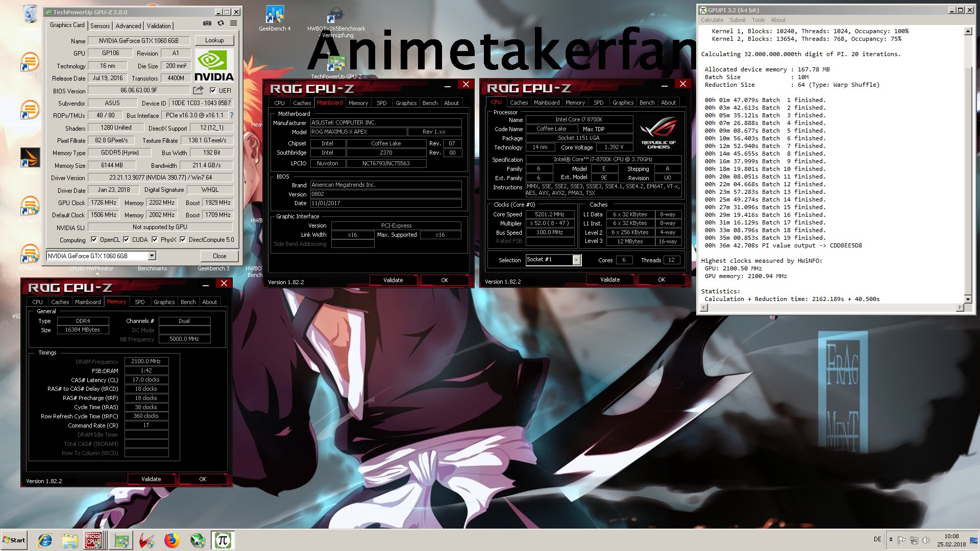Switch to the Sensors tab in GPU-Z

coord(100,26)
